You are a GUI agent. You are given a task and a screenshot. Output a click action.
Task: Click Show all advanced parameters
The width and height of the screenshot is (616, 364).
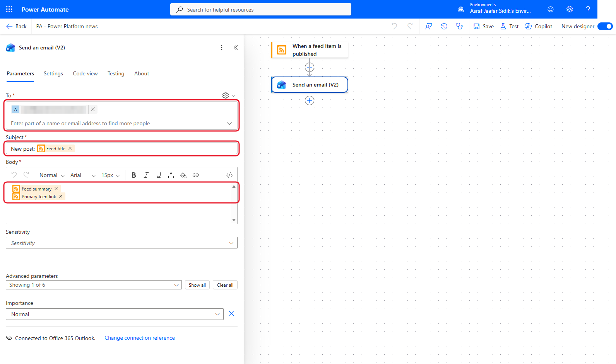[197, 285]
